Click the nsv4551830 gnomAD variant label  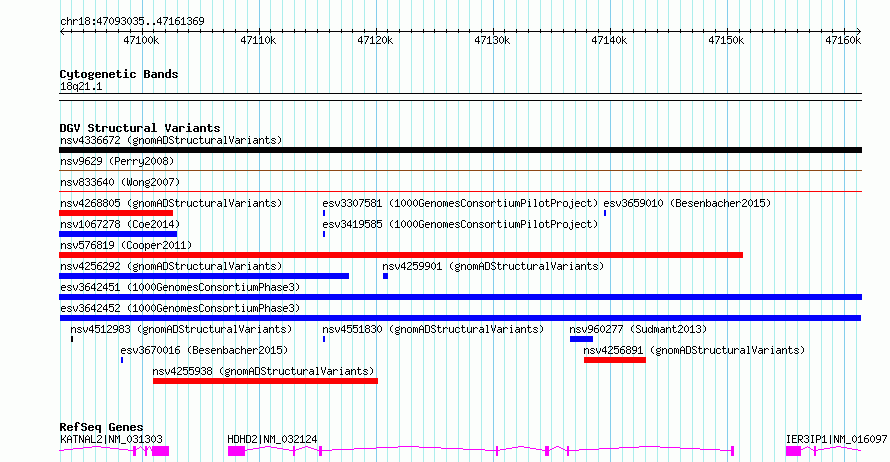(x=433, y=329)
